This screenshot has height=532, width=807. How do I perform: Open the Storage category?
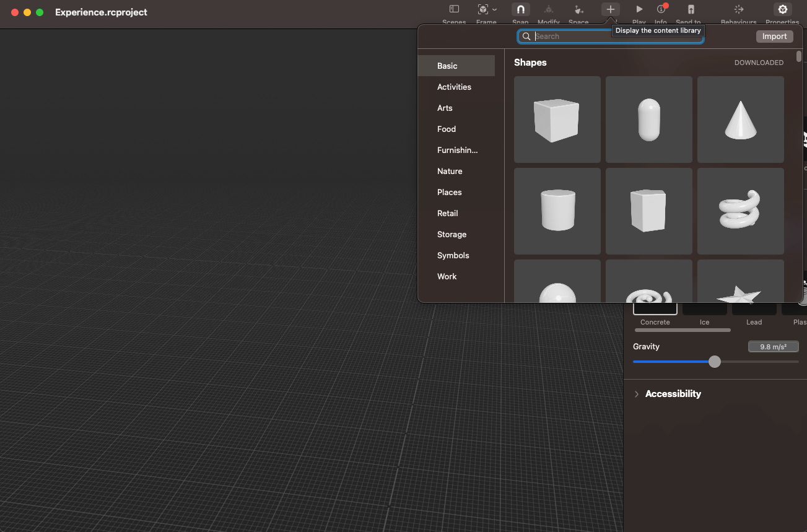[x=456, y=234]
